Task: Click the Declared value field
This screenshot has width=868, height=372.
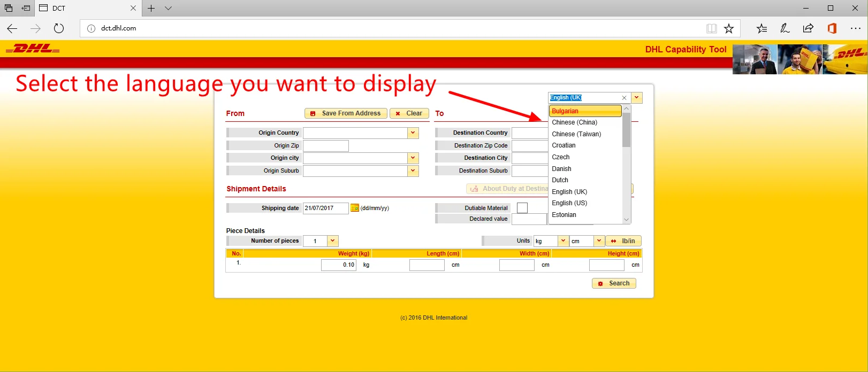Action: pyautogui.click(x=529, y=219)
